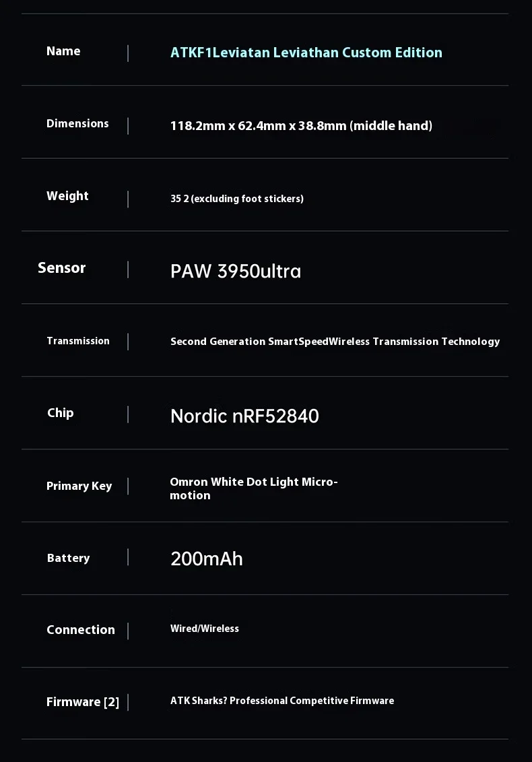The width and height of the screenshot is (532, 762).
Task: Select the ATK Sharks Professional Competitive Firmware text
Action: point(282,701)
